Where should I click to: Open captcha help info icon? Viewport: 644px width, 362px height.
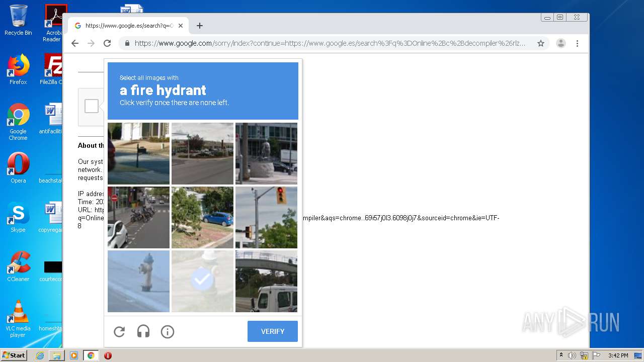pos(168,332)
